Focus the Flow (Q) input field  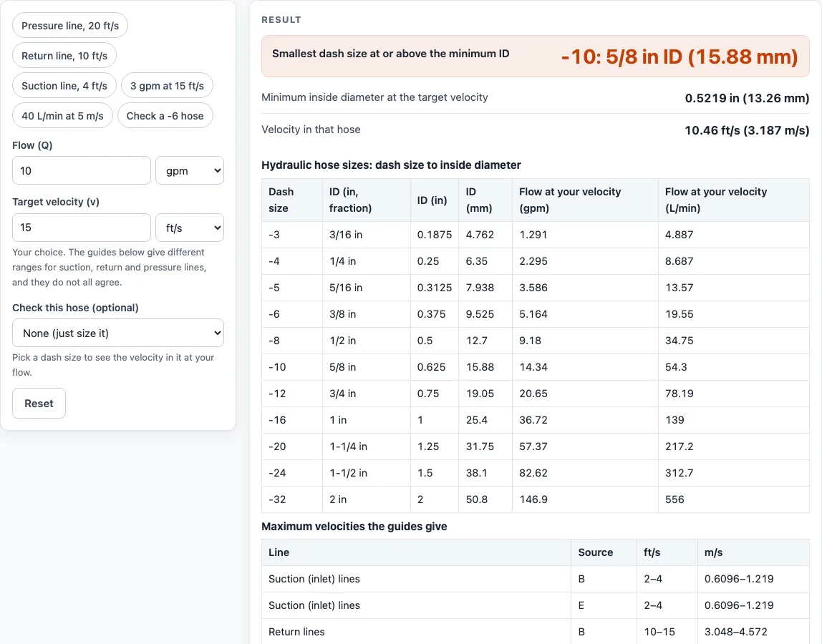tap(81, 170)
